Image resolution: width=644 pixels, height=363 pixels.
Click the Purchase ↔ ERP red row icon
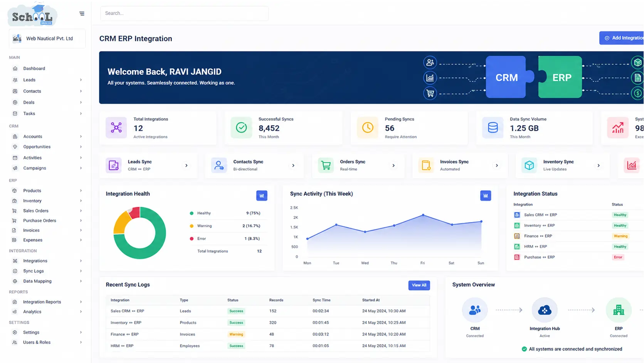tap(517, 257)
